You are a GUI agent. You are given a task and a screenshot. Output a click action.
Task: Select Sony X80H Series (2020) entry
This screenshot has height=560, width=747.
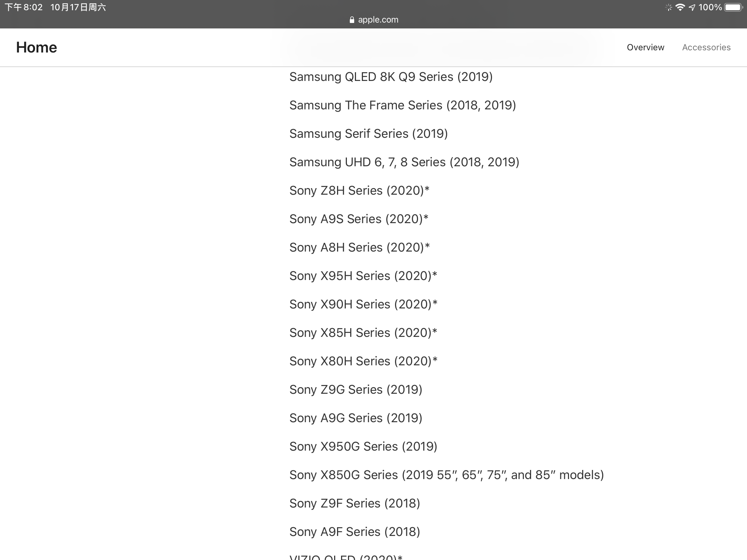pos(363,361)
